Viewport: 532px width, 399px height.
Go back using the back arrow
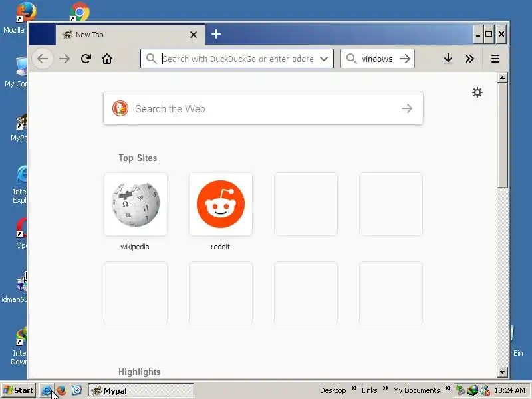tap(43, 59)
